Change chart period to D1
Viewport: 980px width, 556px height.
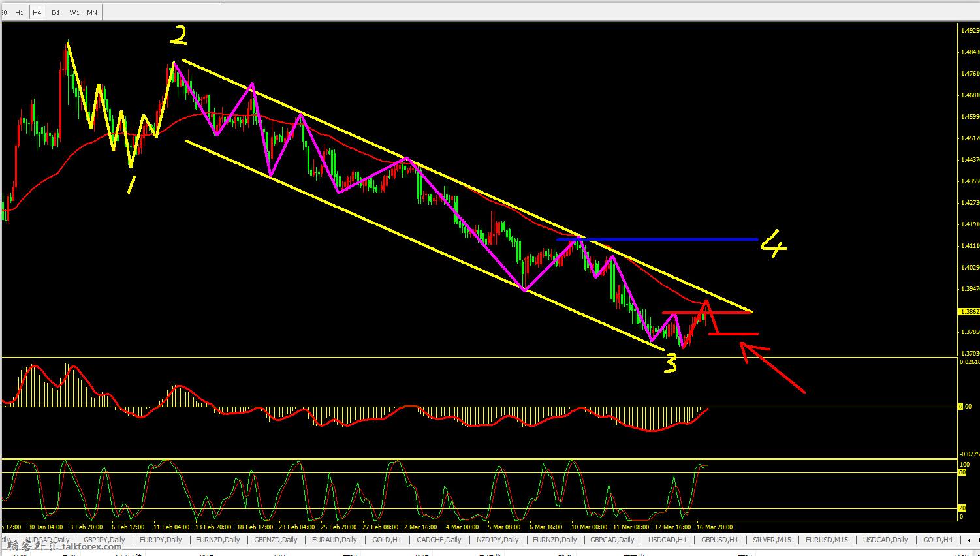55,12
